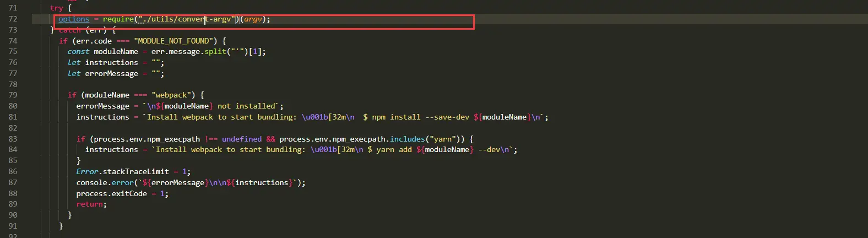
Task: Click the 'argv' argument on line 72
Action: [253, 19]
